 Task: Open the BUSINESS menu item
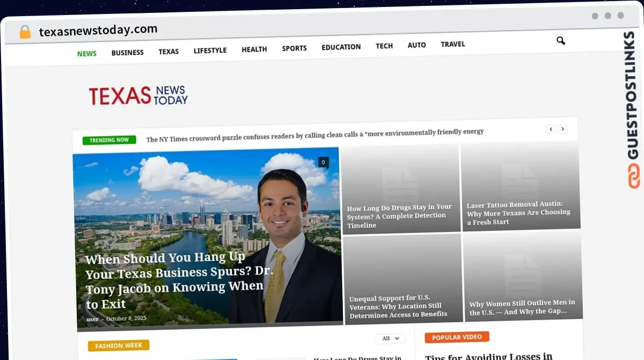(x=128, y=53)
